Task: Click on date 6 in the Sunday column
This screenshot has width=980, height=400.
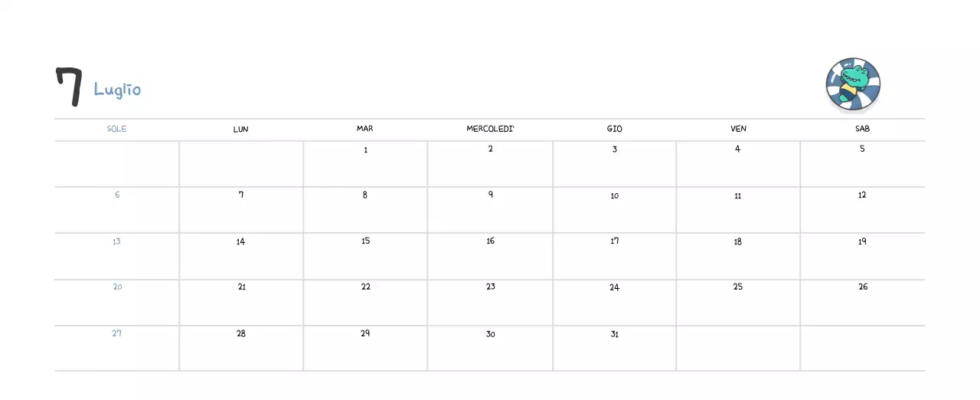Action: pos(117,210)
